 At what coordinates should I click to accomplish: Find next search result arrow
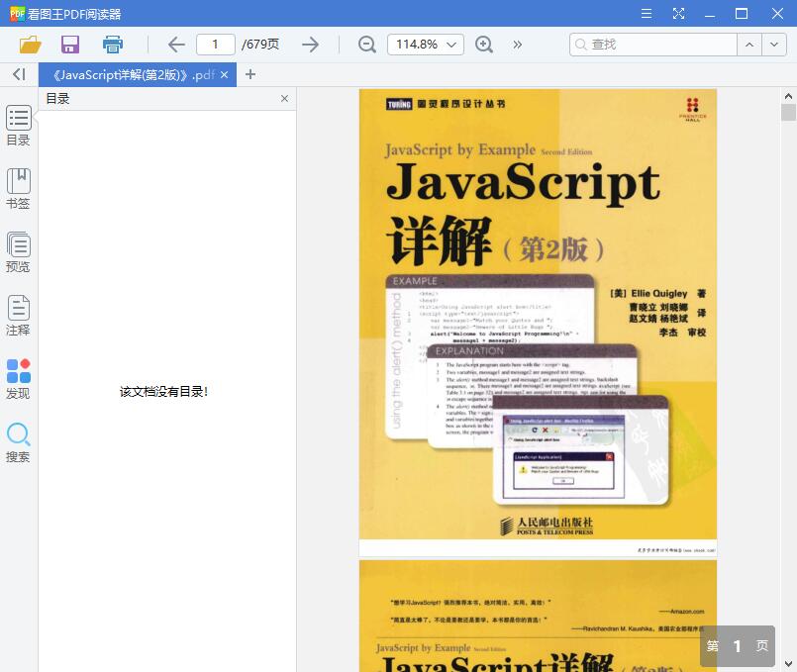[x=774, y=45]
